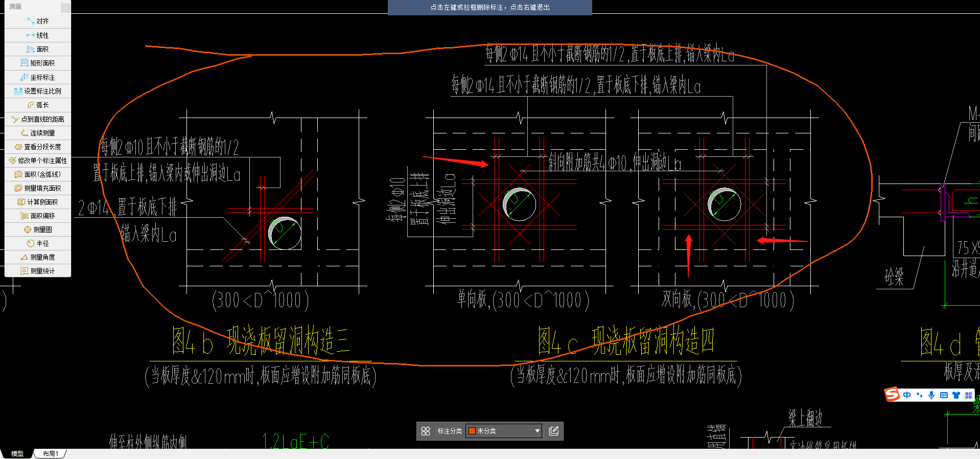Activate the 坐标标注 coordinate annotation tool
This screenshot has height=459, width=980.
pyautogui.click(x=38, y=77)
